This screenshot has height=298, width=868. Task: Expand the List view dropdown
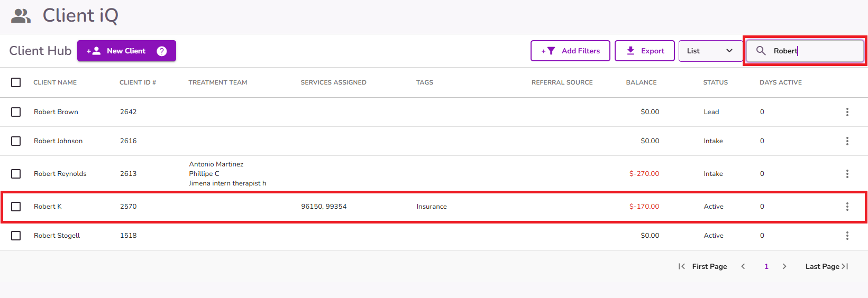coord(710,51)
